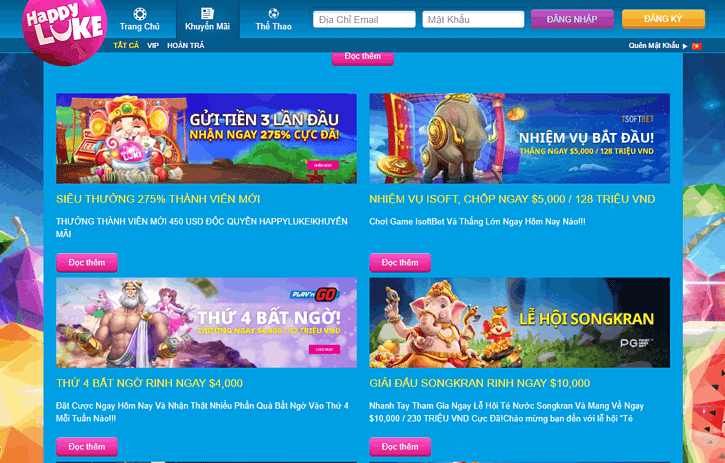Click Đọc thêm under Thứ 4 Bất Ngờ
Image resolution: width=725 pixels, height=463 pixels.
point(87,447)
